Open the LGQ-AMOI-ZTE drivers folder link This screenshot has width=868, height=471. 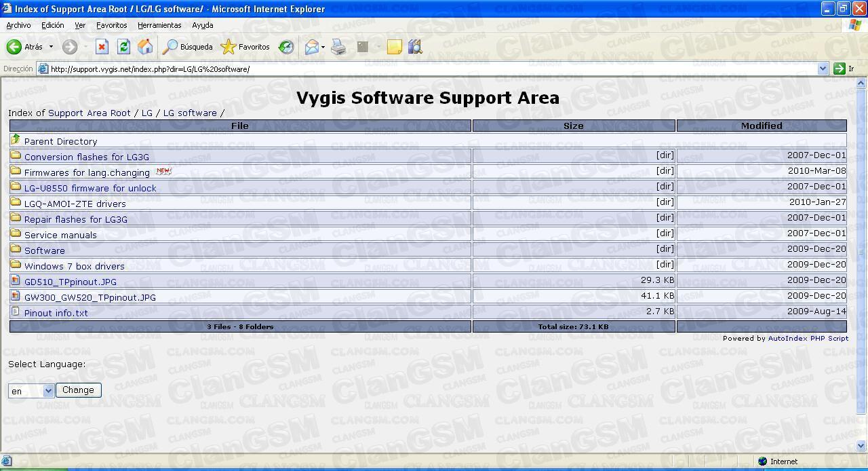point(75,204)
